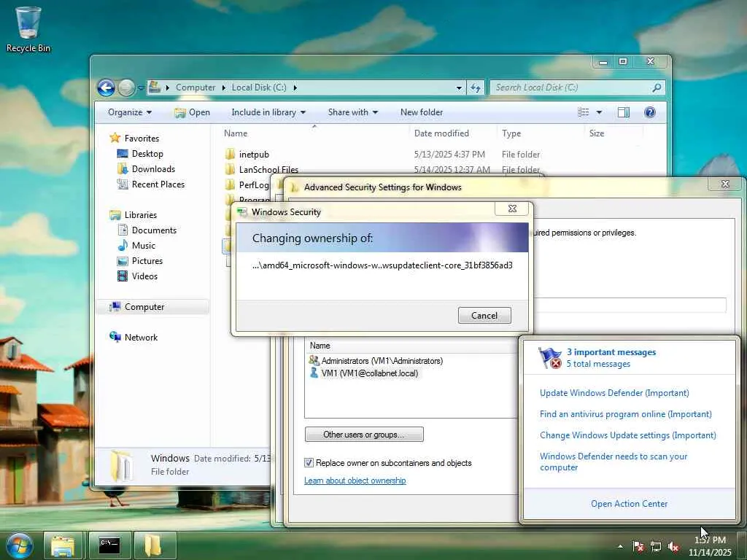Open Recent Places in Favorites
Screen dimensions: 747x560
pyautogui.click(x=158, y=184)
